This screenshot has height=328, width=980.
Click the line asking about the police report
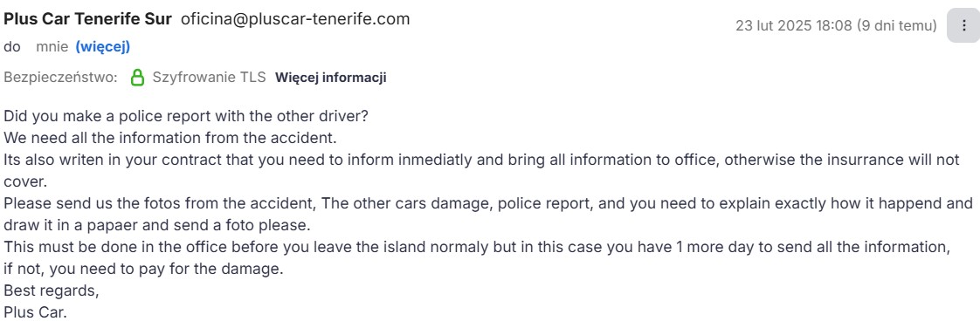click(x=186, y=116)
